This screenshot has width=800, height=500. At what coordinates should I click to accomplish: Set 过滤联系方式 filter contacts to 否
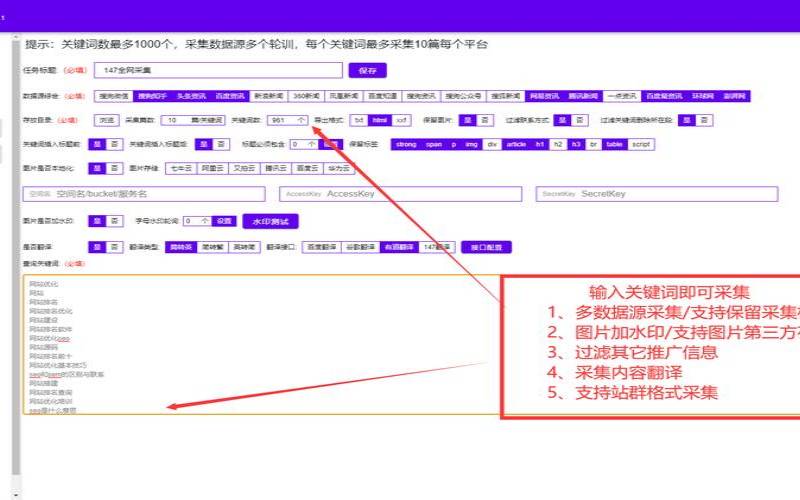[580, 120]
